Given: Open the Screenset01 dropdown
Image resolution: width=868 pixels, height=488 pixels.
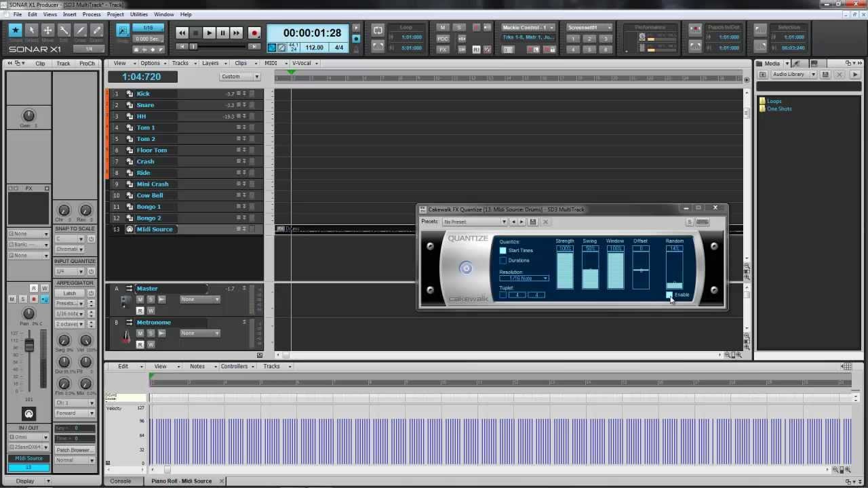Looking at the screenshot, I should tap(589, 28).
